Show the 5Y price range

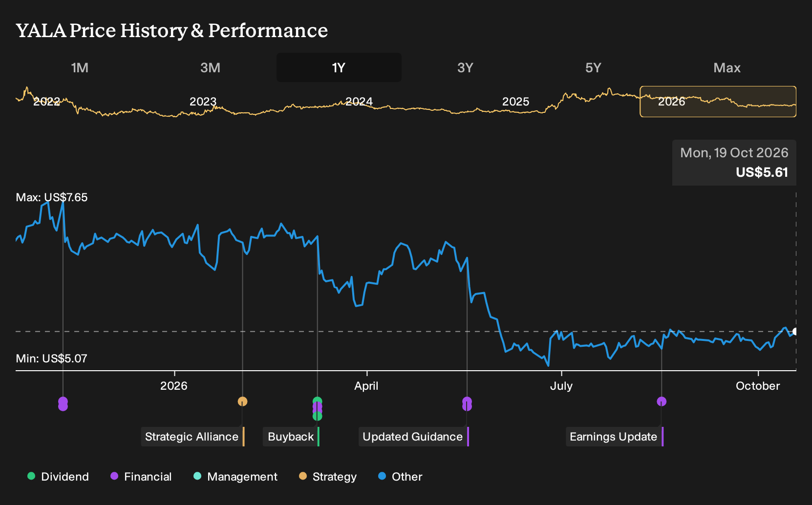593,67
